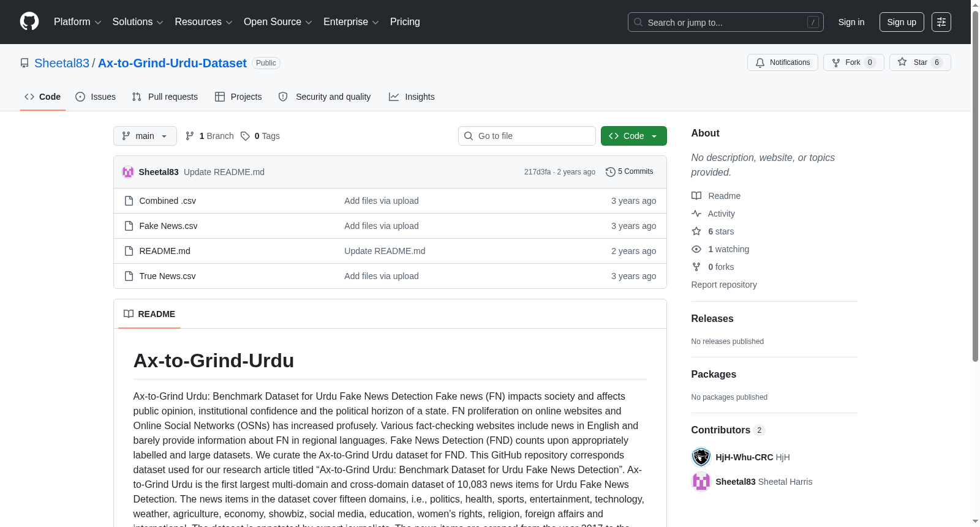980x527 pixels.
Task: Open the README.md file
Action: pos(165,251)
